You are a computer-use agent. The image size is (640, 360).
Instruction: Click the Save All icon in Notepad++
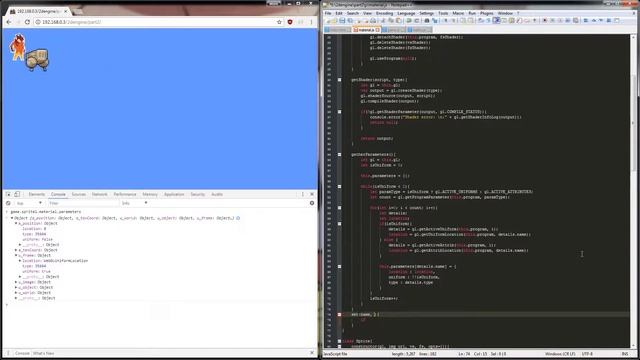click(350, 20)
